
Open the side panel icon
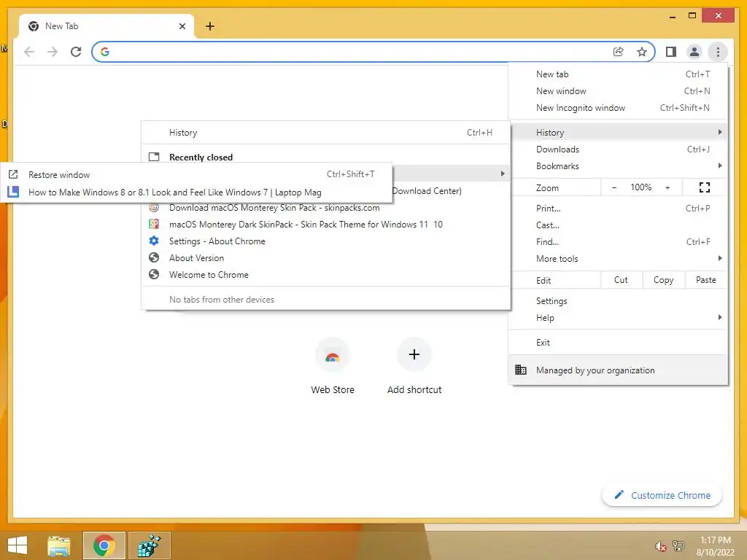tap(671, 52)
